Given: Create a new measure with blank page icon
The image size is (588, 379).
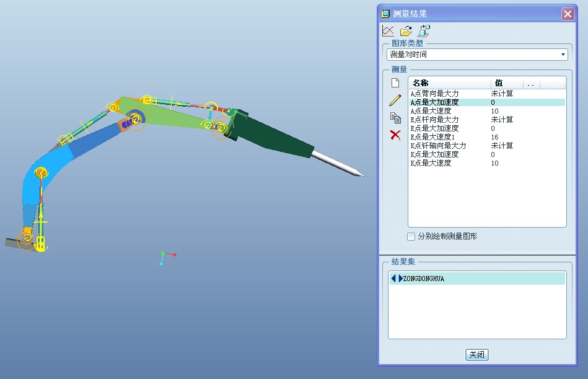Looking at the screenshot, I should click(395, 82).
